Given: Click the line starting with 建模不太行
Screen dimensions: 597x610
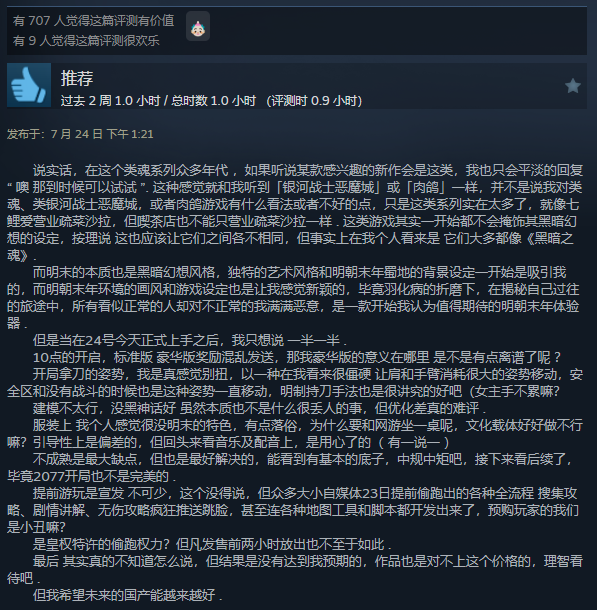Looking at the screenshot, I should tap(259, 408).
